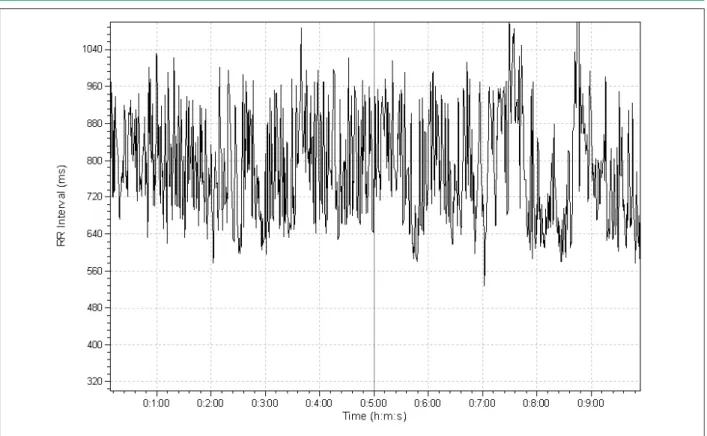Click the 1040 y-axis label
The width and height of the screenshot is (707, 436).
[x=92, y=49]
